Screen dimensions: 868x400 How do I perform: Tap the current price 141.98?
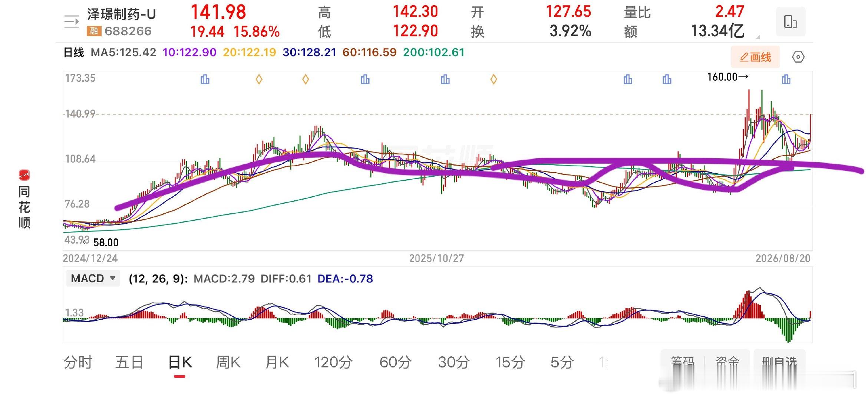[x=218, y=12]
